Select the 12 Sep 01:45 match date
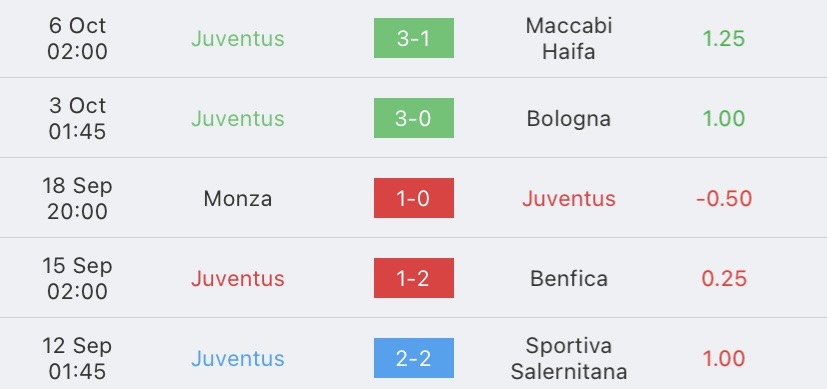Screen dimensions: 827x389 click(x=78, y=358)
